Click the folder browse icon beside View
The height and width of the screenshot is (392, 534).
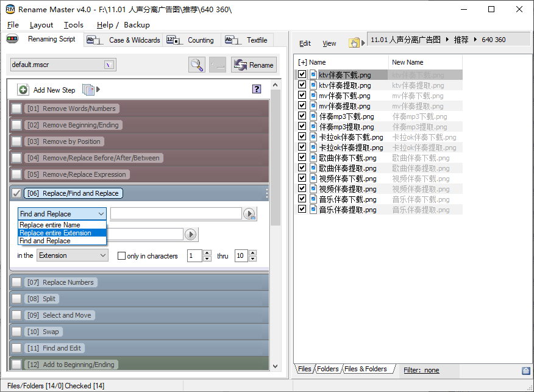coord(354,43)
